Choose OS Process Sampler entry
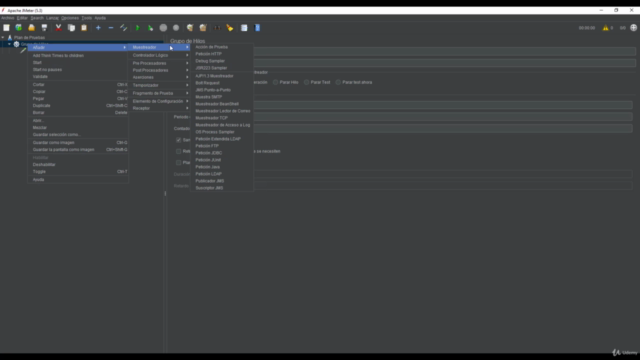Viewport: 640px width, 360px height. [222, 132]
